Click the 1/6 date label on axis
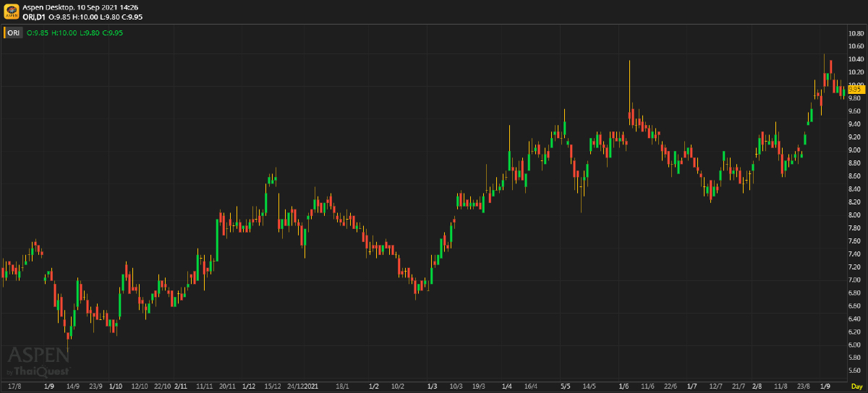 tap(624, 386)
